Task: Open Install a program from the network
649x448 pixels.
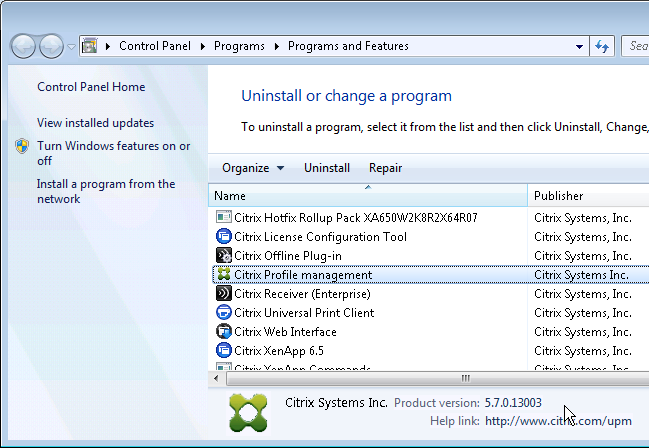Action: (106, 191)
